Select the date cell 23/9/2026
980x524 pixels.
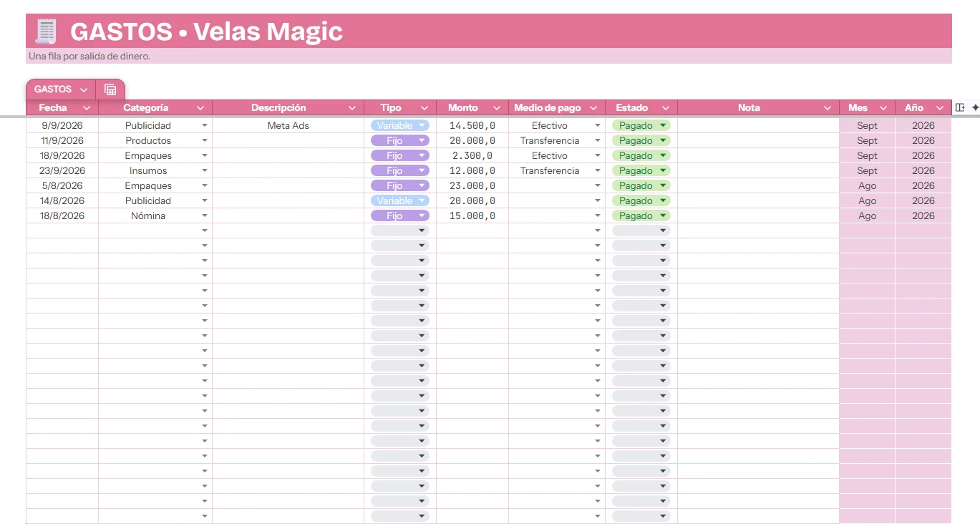[62, 170]
